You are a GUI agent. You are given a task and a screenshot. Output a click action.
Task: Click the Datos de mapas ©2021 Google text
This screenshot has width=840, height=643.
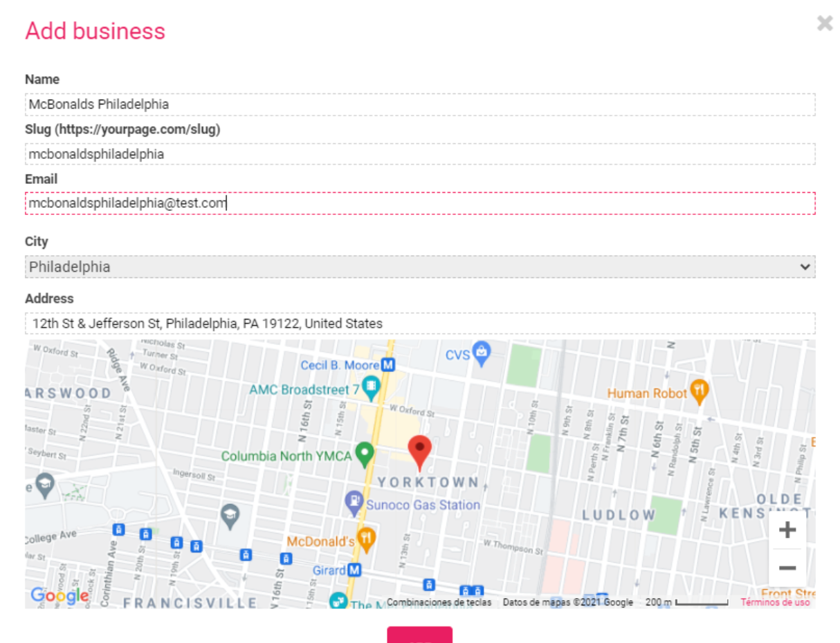[x=568, y=602]
